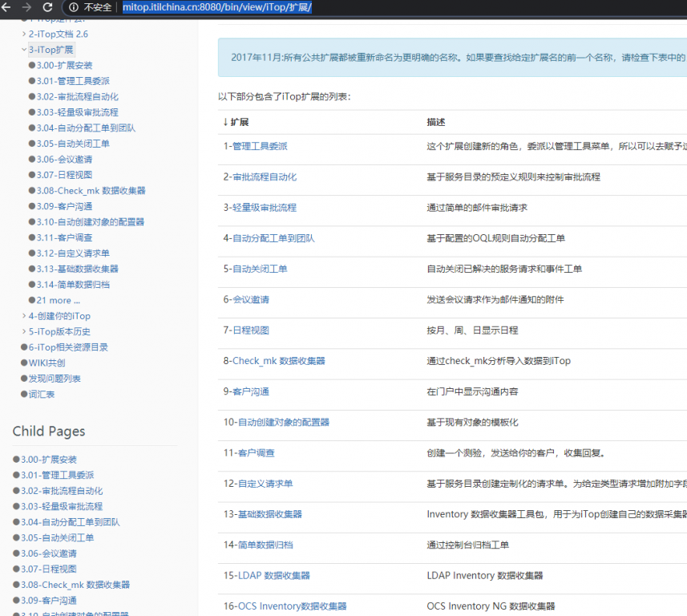Open Child Pages link 3.02-审批流程自动化

[62, 491]
